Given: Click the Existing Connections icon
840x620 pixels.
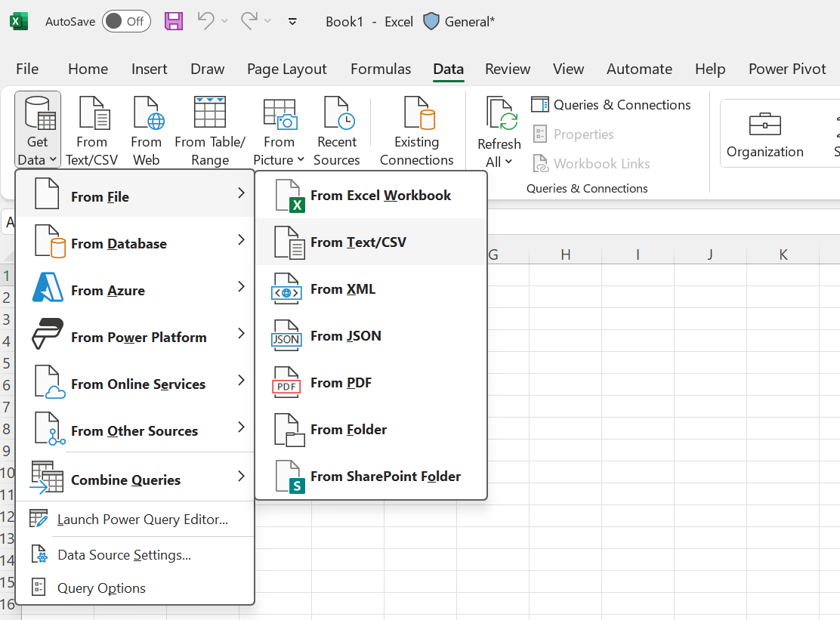Looking at the screenshot, I should (417, 130).
